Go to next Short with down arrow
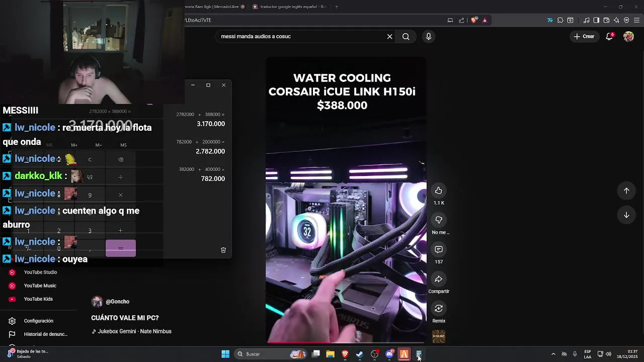The width and height of the screenshot is (644, 362). pyautogui.click(x=626, y=215)
